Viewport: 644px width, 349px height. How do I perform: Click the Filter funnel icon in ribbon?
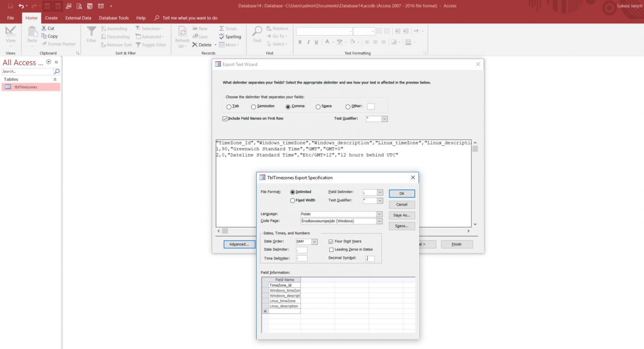[91, 32]
